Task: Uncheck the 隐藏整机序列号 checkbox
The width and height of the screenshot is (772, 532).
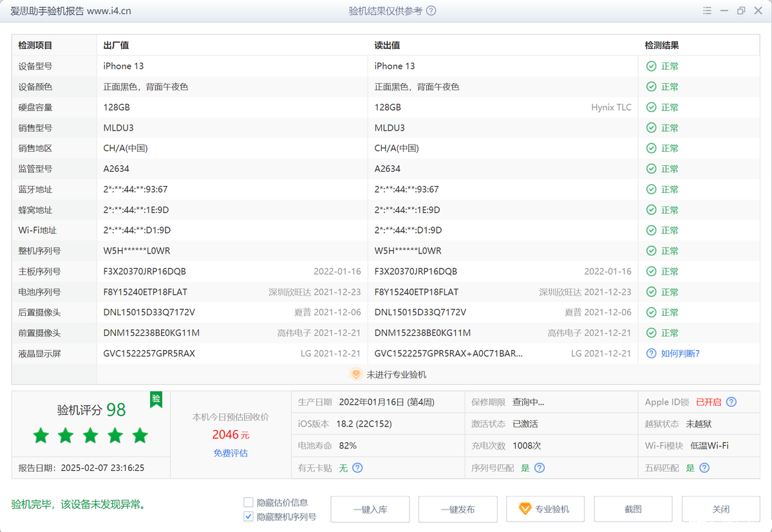Action: coord(248,517)
